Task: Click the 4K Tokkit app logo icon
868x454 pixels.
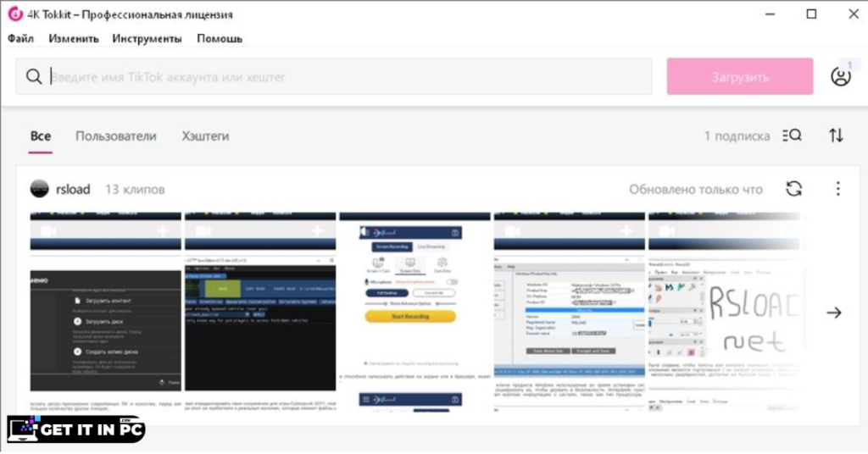Action: [x=15, y=14]
